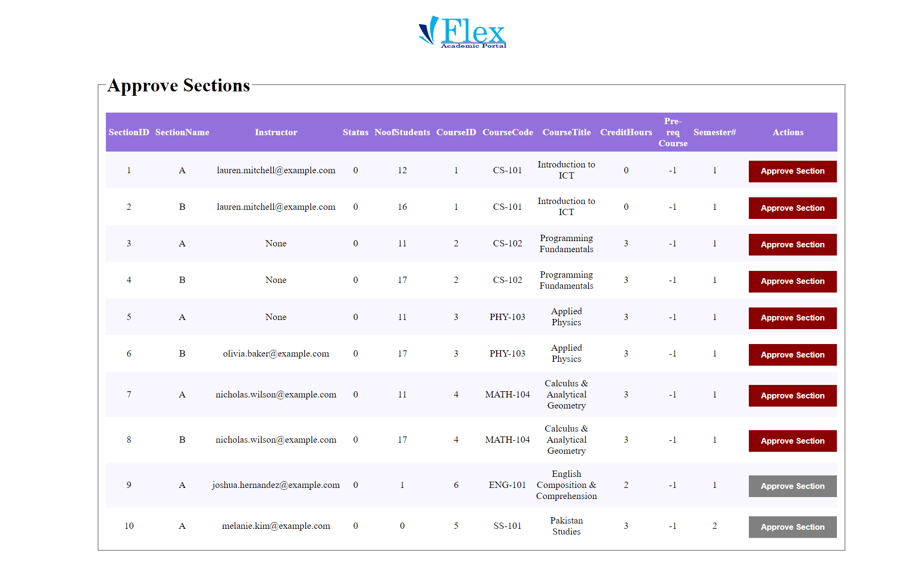Image resolution: width=924 pixels, height=575 pixels.
Task: Approve Section 4 of CS-102
Action: (x=792, y=281)
